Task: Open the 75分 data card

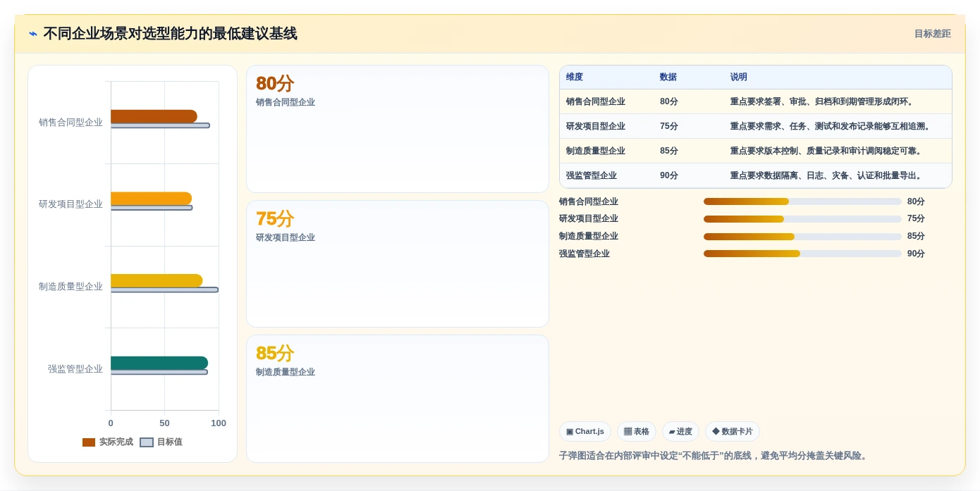Action: [x=398, y=263]
